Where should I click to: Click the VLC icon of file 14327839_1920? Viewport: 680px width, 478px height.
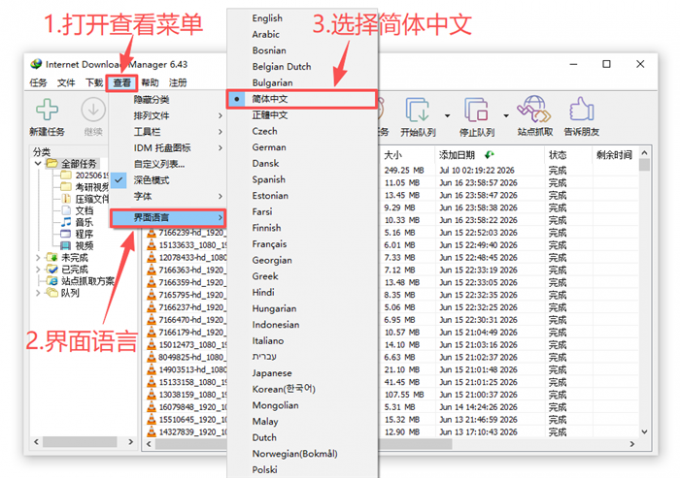(x=151, y=432)
